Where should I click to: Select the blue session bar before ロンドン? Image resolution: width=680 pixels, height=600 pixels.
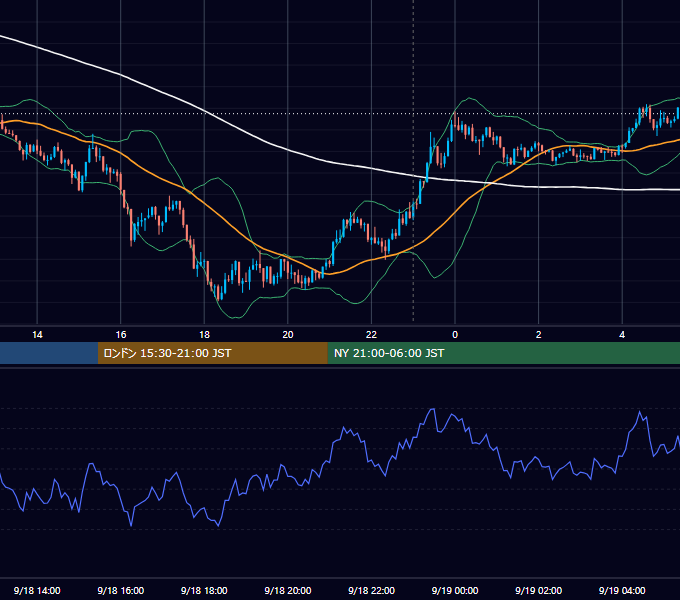pyautogui.click(x=49, y=353)
